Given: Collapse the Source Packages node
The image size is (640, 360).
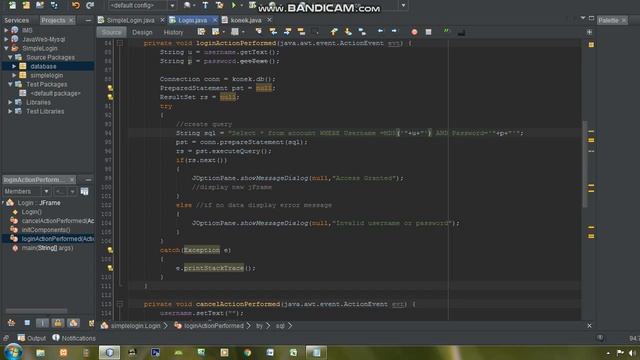Looking at the screenshot, I should point(10,57).
